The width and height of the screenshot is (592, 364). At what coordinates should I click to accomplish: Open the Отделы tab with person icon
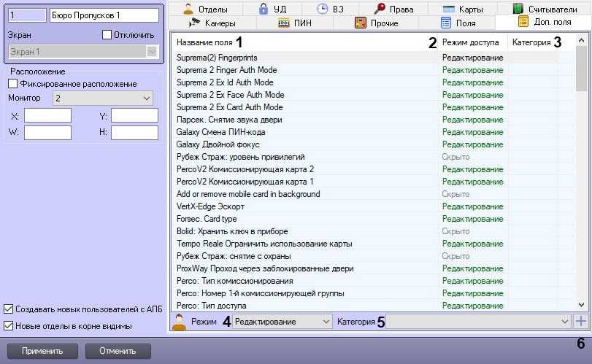click(x=205, y=9)
